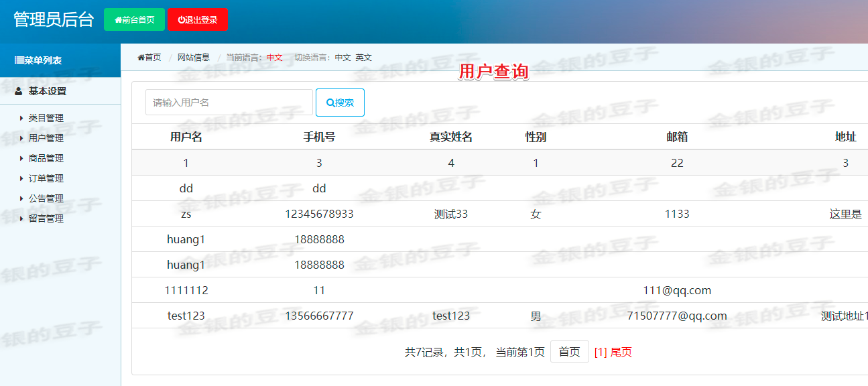Image resolution: width=868 pixels, height=386 pixels.
Task: Jump to 尾页 link
Action: pos(621,352)
